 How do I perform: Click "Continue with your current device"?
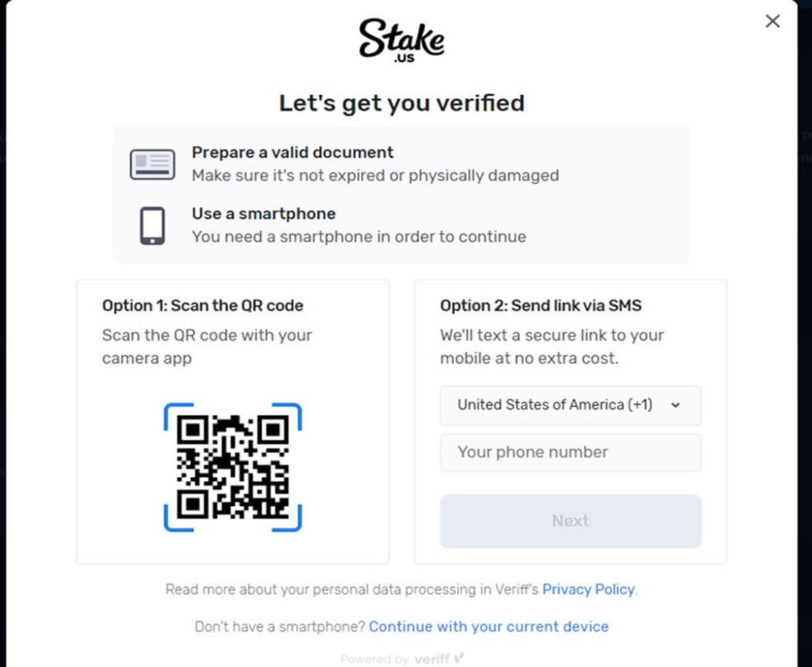[x=488, y=627]
